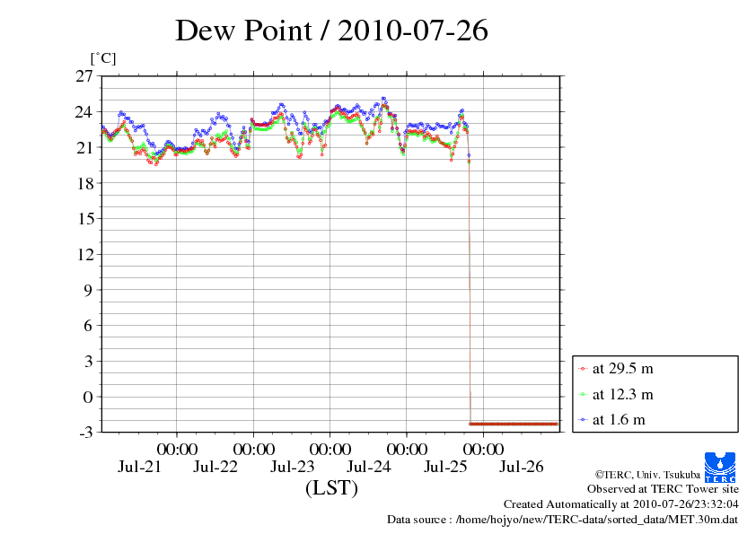Click the 'Jul-25' date label

coord(445,467)
